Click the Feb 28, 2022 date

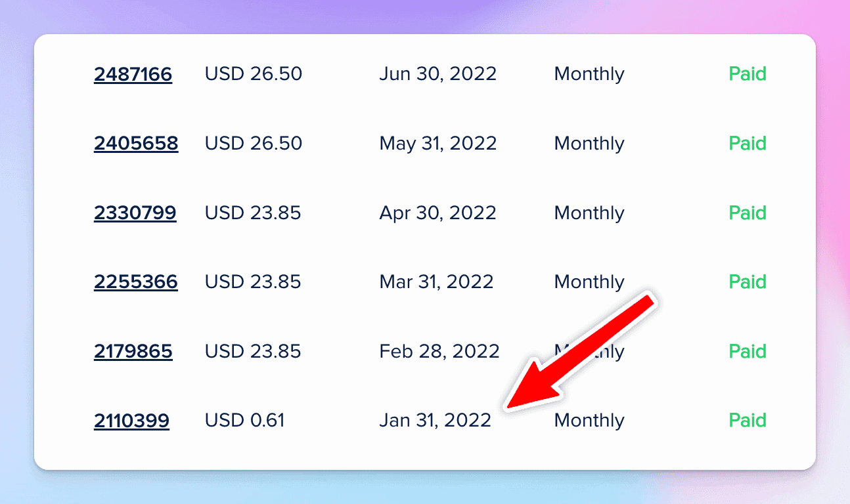pos(439,352)
